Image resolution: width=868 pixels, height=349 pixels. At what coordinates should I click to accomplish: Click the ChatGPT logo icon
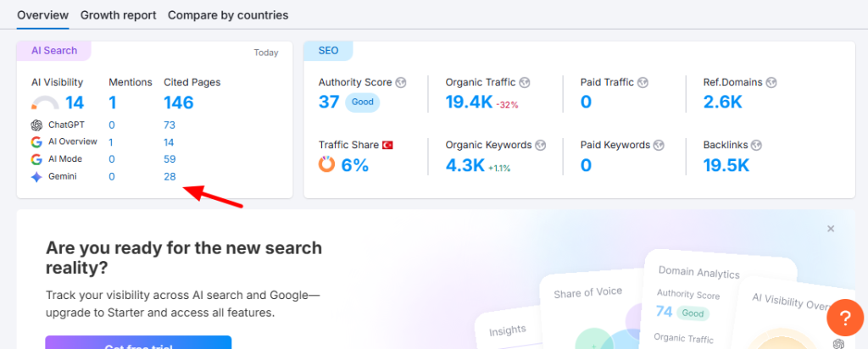[36, 125]
